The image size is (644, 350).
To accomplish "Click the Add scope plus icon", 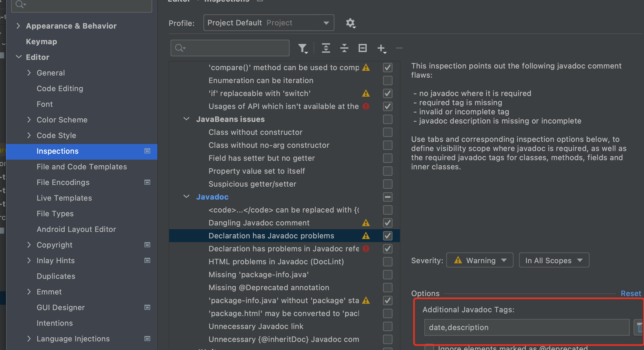I will click(382, 49).
